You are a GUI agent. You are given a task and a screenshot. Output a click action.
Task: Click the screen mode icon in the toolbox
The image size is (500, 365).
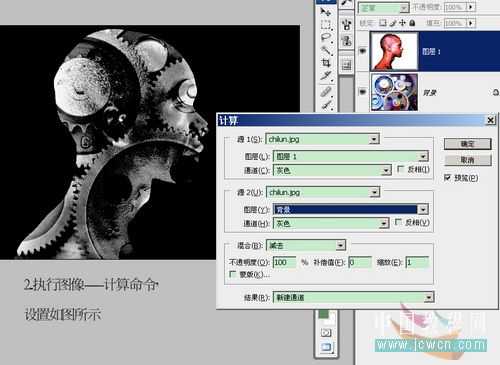click(326, 347)
